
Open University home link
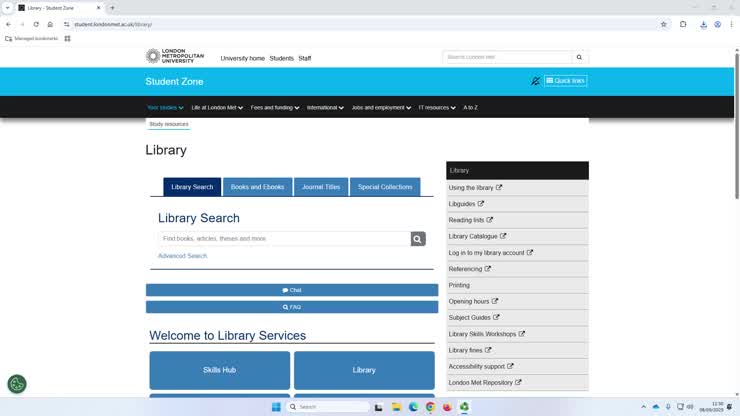click(243, 59)
